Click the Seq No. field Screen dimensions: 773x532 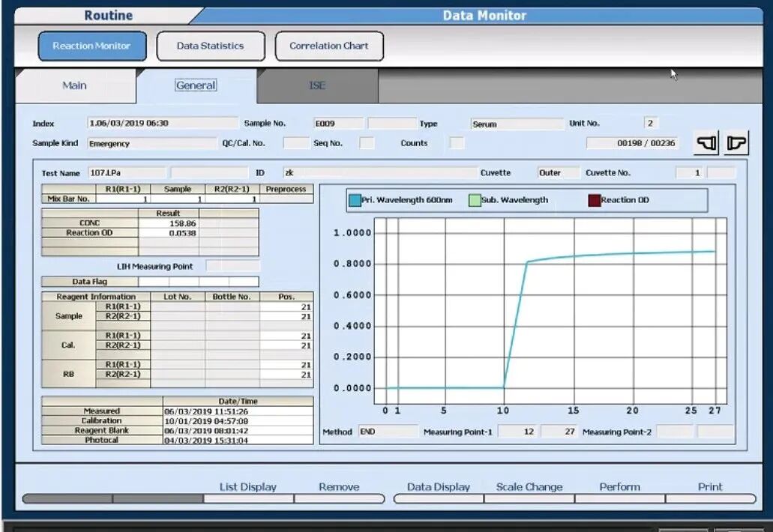pyautogui.click(x=367, y=143)
